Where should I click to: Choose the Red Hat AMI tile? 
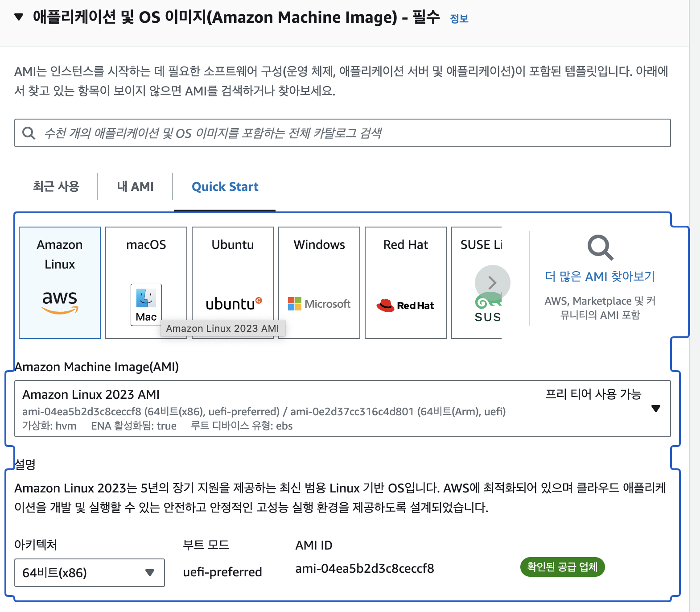coord(406,283)
